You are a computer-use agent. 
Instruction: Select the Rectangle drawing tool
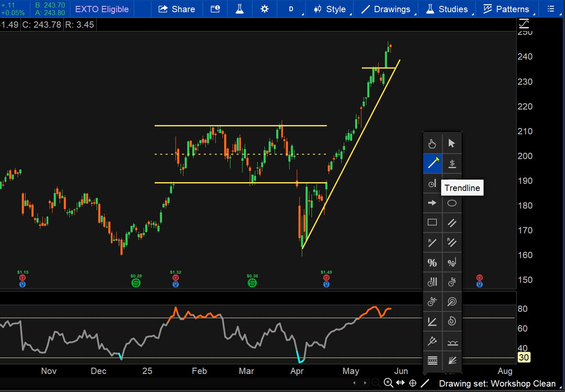tap(433, 222)
